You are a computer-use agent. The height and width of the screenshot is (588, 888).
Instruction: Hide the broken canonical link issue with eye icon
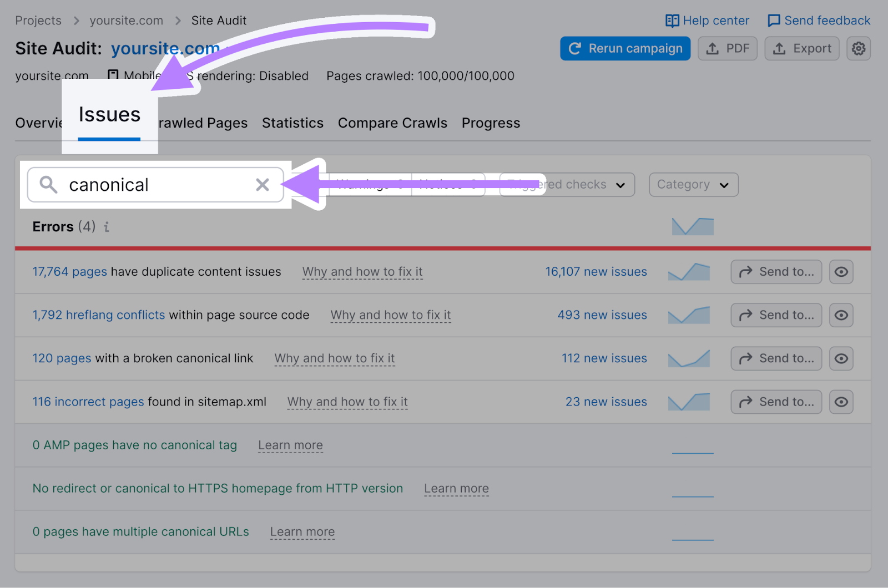(x=841, y=358)
